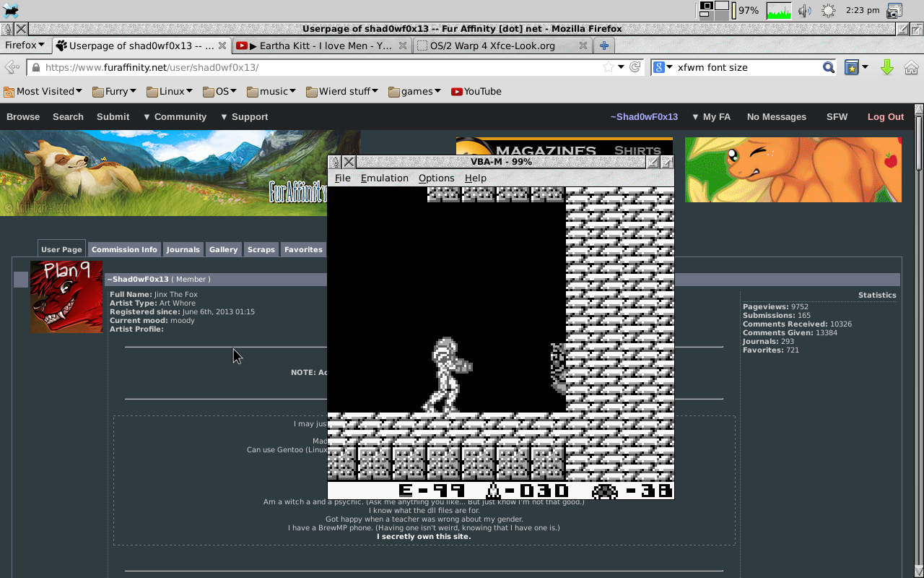
Task: Open the bookmarks menu toolbar button
Action: coord(857,67)
